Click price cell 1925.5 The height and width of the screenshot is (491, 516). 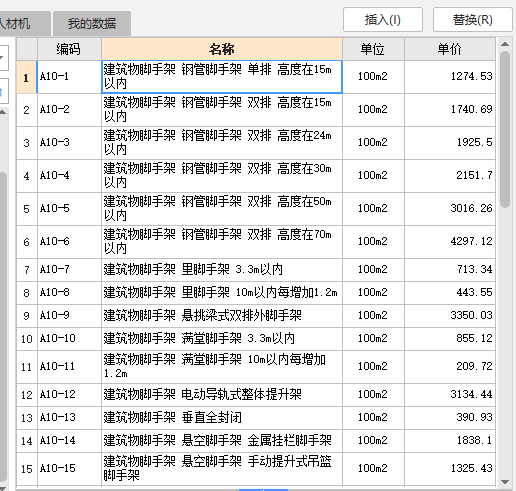pyautogui.click(x=450, y=143)
